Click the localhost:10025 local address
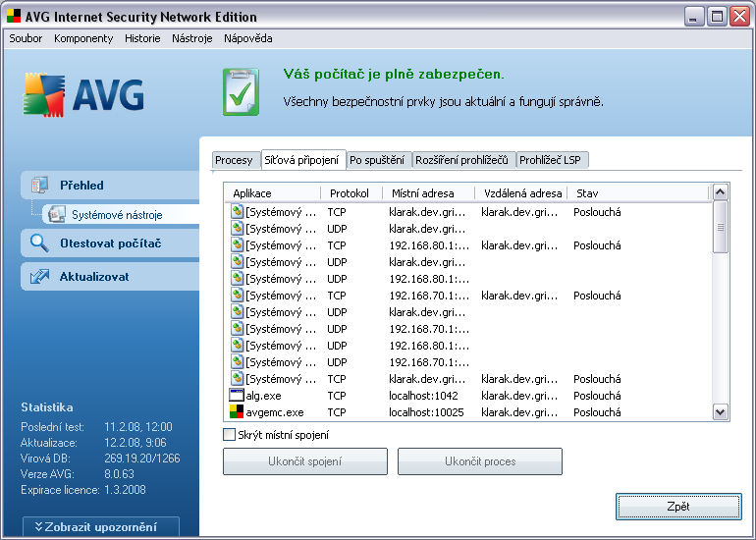 click(426, 412)
